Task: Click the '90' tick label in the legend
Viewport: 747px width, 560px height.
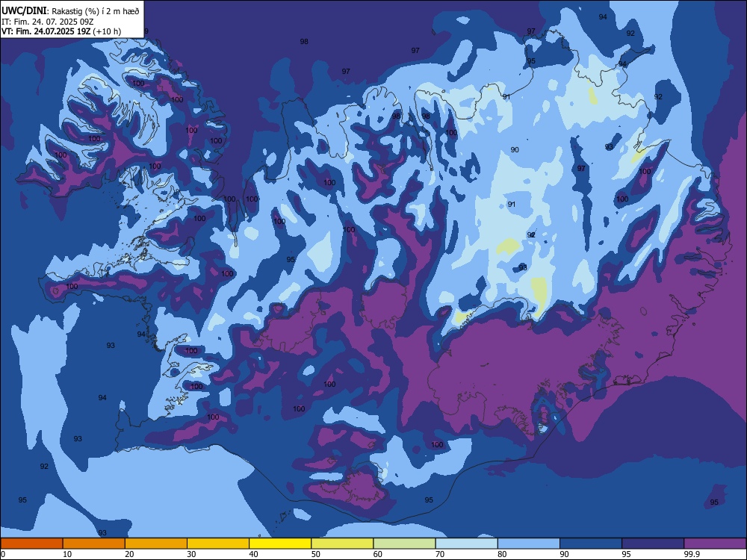Action: click(x=564, y=554)
